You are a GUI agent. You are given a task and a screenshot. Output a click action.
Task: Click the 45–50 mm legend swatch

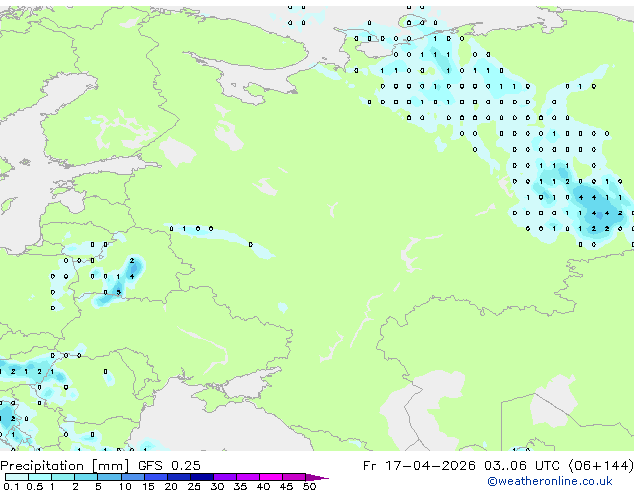(x=294, y=477)
